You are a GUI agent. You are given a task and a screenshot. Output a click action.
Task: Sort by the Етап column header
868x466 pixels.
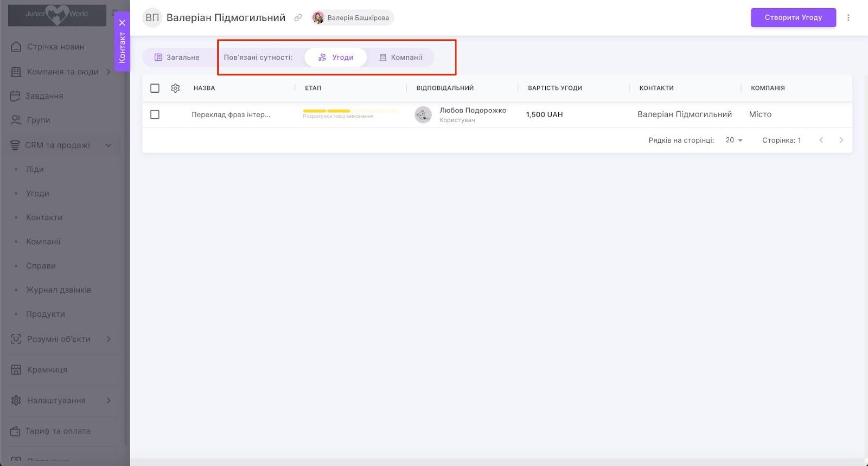(x=313, y=88)
